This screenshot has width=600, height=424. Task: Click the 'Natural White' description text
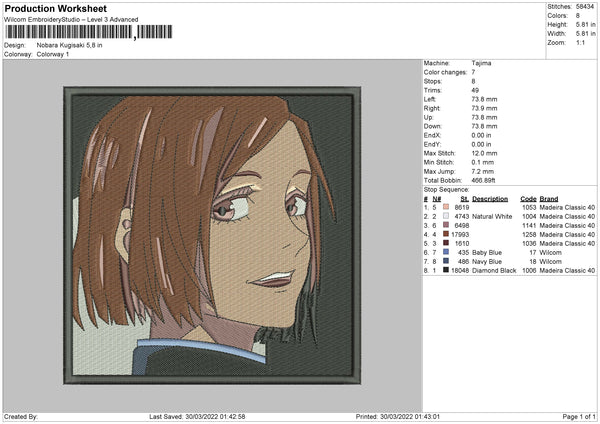(x=492, y=216)
